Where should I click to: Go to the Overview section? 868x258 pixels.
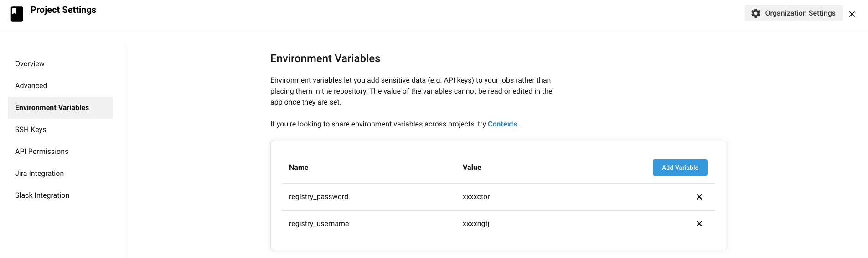tap(30, 64)
